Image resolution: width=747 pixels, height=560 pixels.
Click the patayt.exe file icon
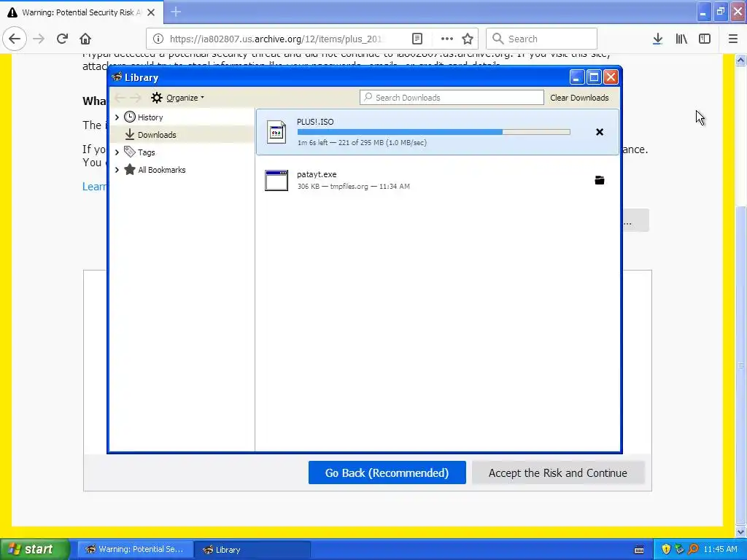tap(276, 181)
